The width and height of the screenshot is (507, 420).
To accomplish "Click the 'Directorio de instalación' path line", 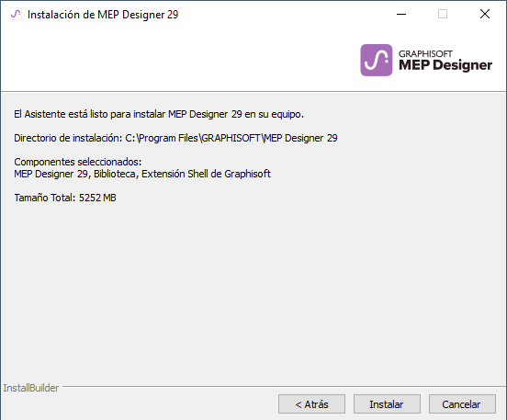I will point(175,138).
